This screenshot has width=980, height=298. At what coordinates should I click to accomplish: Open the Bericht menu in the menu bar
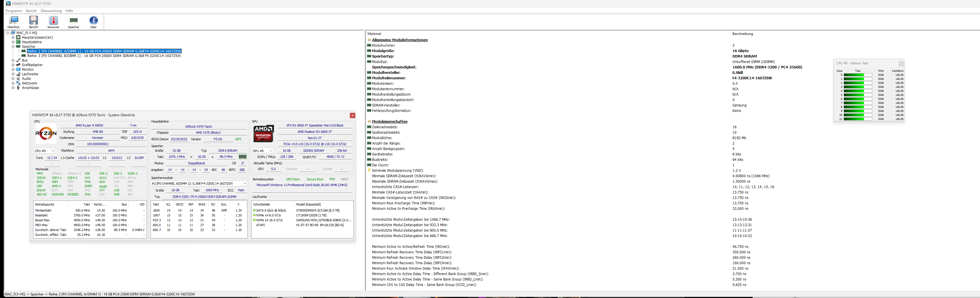(31, 11)
